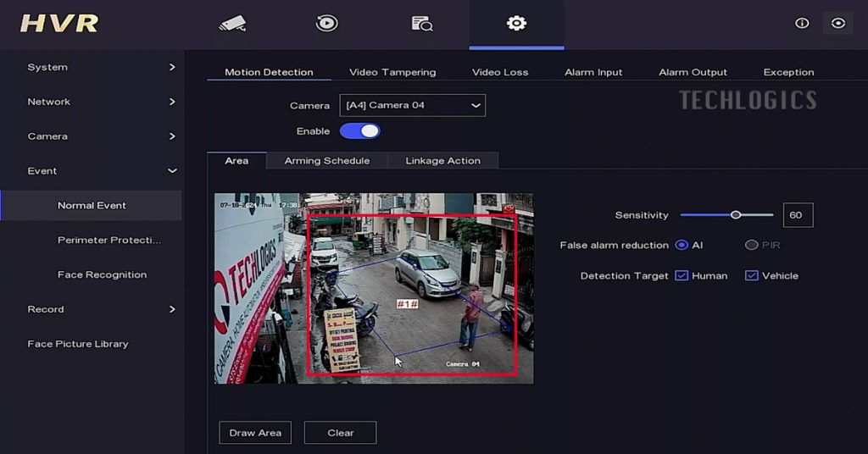Select the AI false alarm reduction option
Viewport: 868px width, 454px height.
[682, 246]
